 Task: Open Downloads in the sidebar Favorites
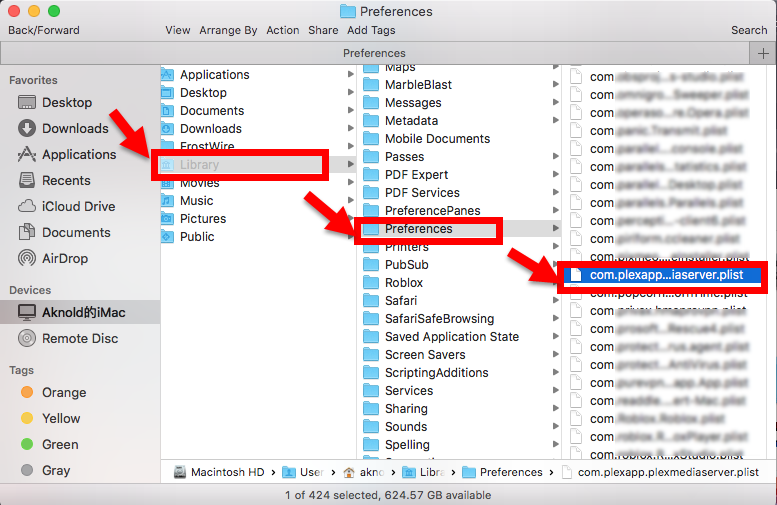(74, 128)
